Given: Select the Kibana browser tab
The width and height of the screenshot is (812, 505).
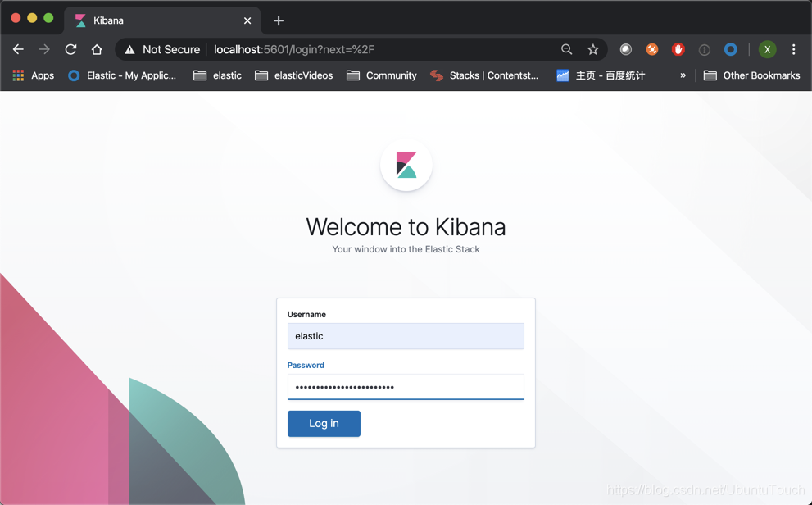Looking at the screenshot, I should (x=162, y=20).
